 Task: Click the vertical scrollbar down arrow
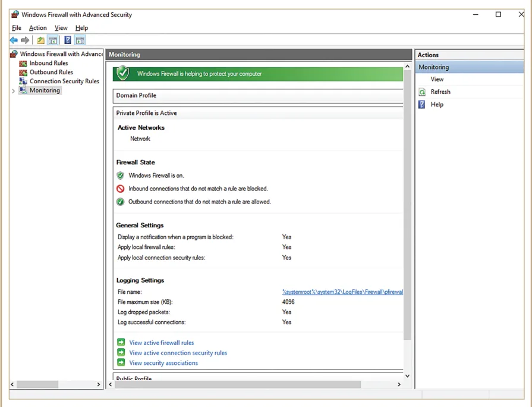pyautogui.click(x=408, y=375)
